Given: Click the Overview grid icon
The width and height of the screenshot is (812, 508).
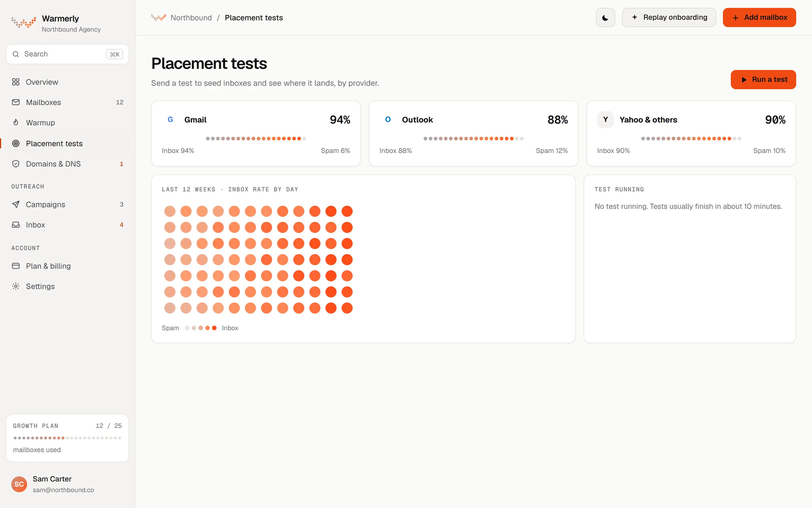Looking at the screenshot, I should (x=16, y=82).
